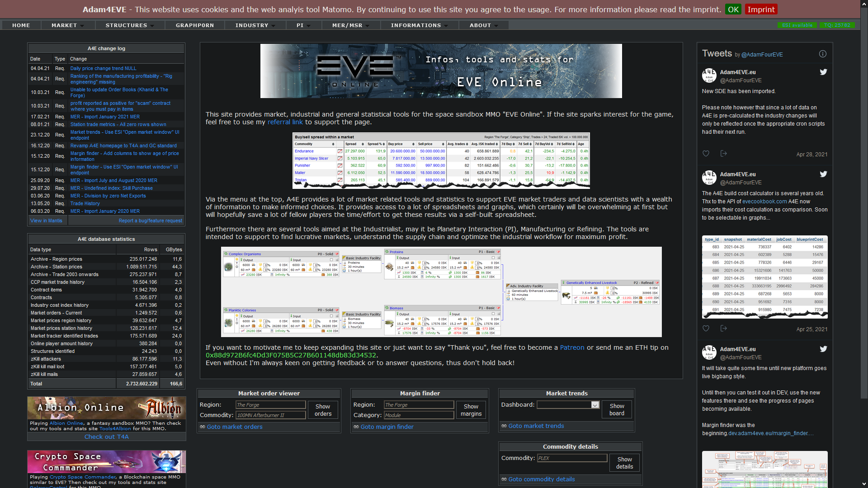Click the Twitter bird icon on third tweet
Screen dimensions: 868x488
(x=823, y=349)
